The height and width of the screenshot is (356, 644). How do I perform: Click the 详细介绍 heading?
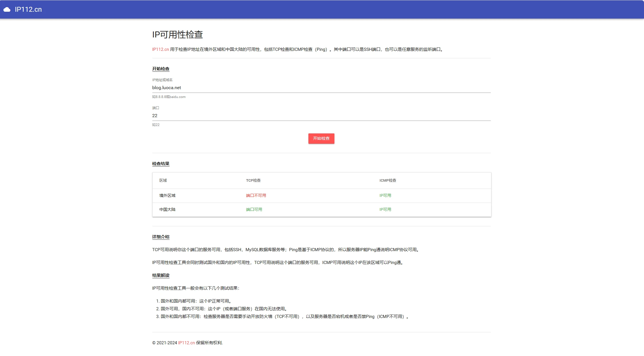[x=161, y=237]
